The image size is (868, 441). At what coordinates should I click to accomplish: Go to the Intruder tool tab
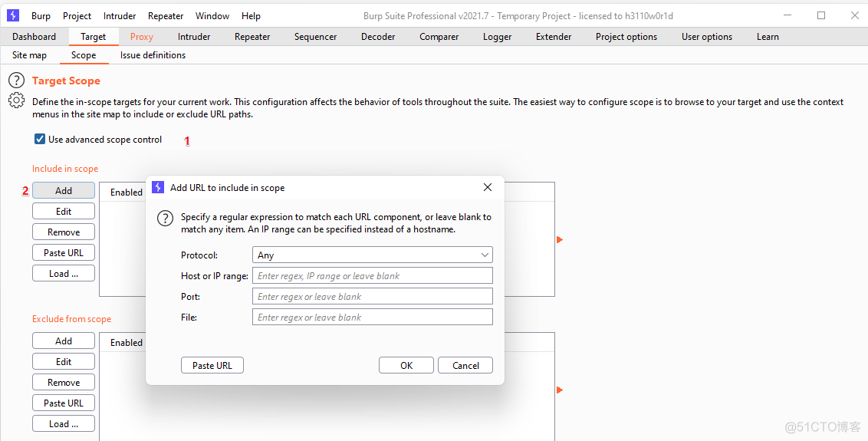point(194,37)
